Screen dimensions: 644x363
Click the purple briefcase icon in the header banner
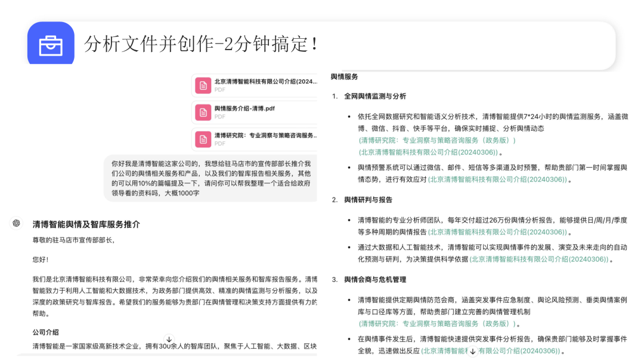[51, 44]
